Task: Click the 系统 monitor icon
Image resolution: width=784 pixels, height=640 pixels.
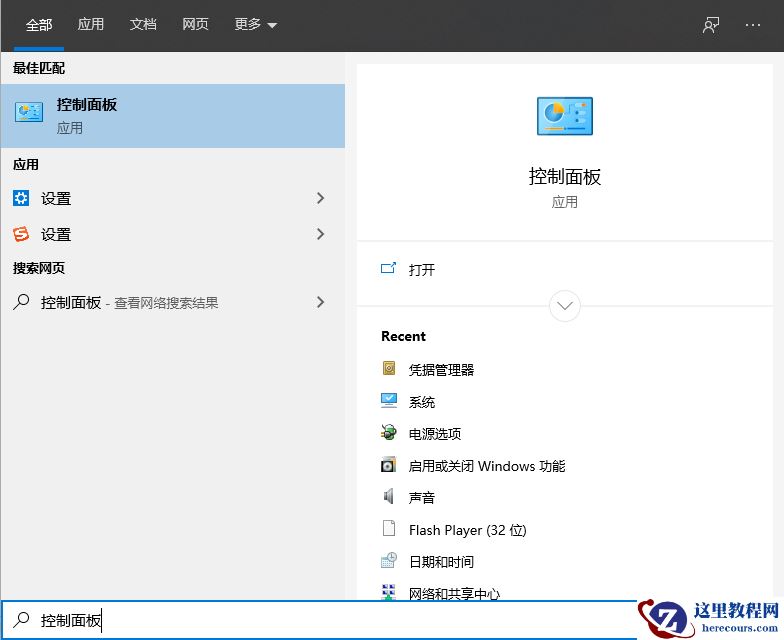Action: [x=389, y=400]
